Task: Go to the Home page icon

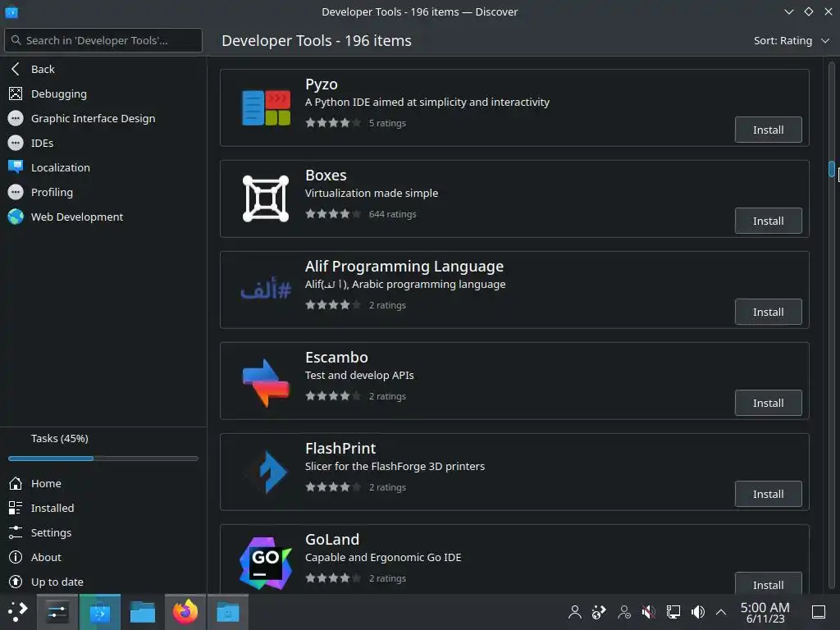Action: (16, 483)
